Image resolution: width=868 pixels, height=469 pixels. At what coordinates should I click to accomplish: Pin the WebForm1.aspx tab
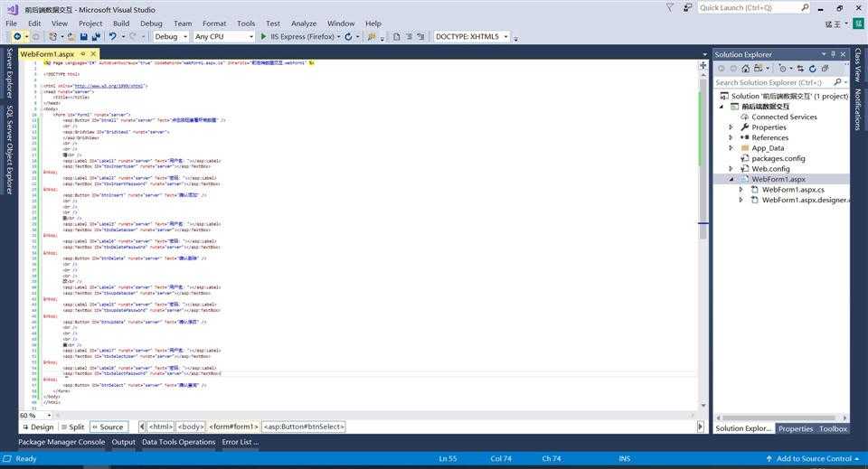coord(83,53)
